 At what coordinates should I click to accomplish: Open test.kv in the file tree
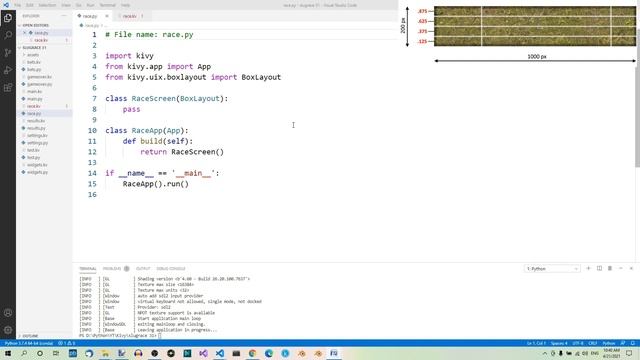coord(33,150)
